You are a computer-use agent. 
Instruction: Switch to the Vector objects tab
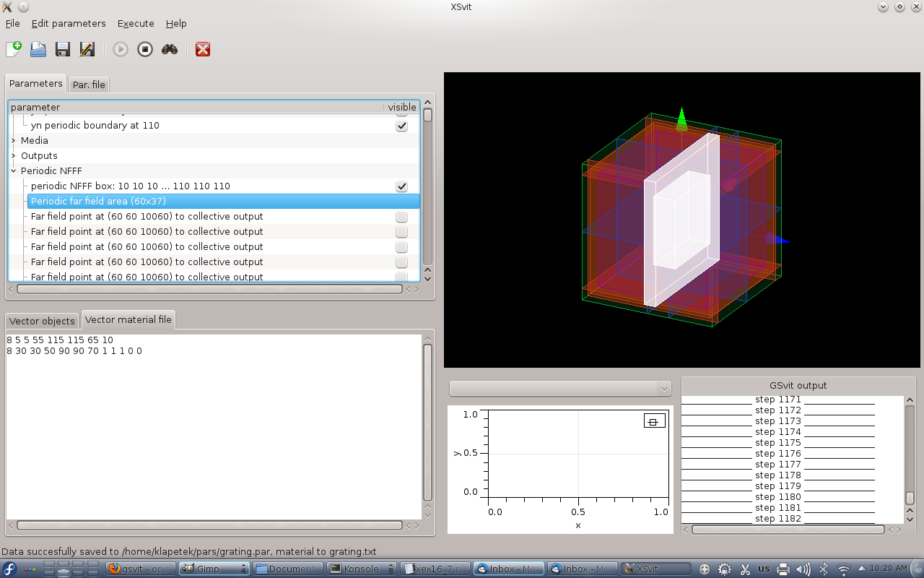click(x=42, y=321)
